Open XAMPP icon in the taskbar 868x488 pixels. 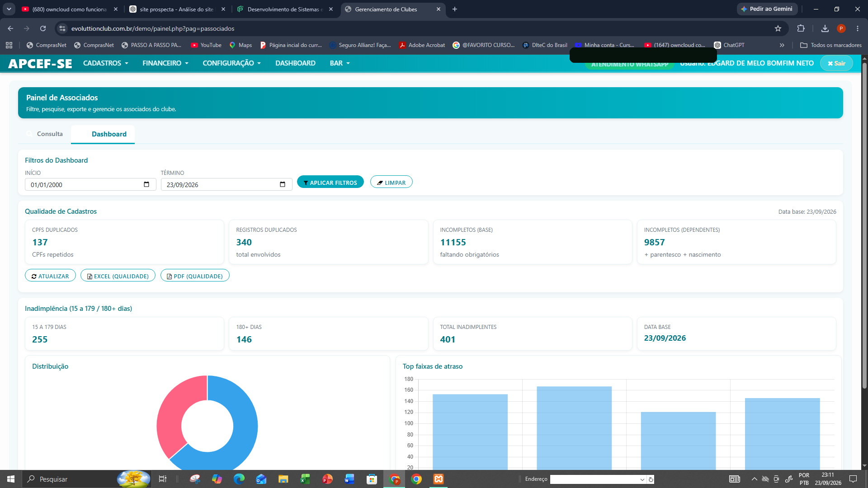[x=439, y=479]
